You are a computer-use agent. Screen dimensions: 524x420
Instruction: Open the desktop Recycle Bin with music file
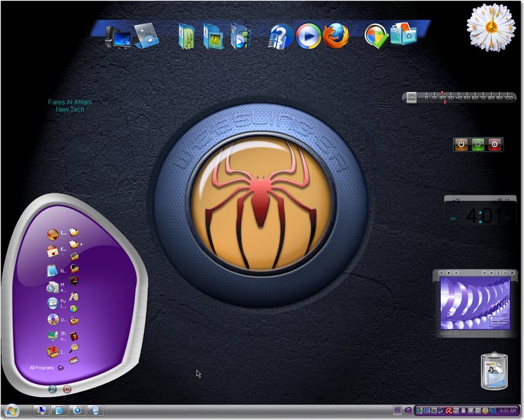point(494,371)
